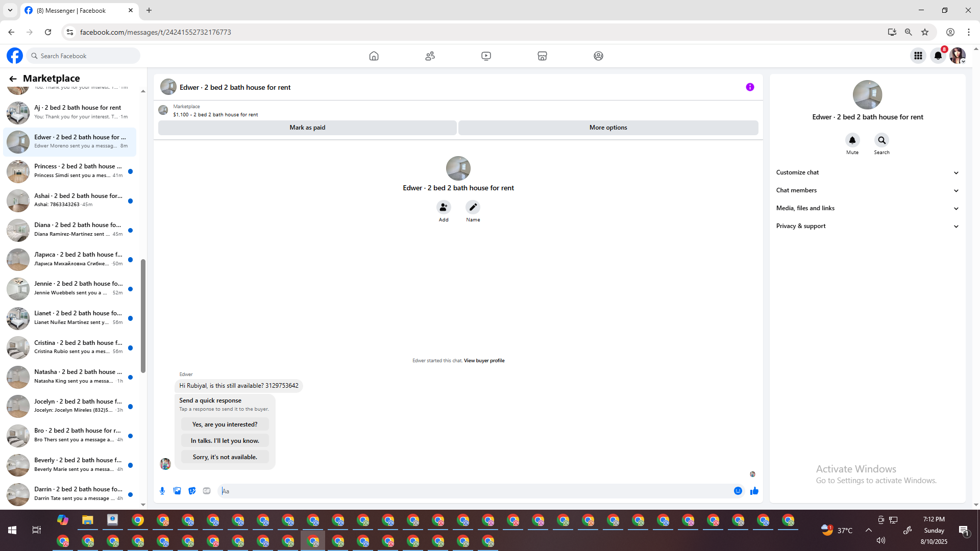Click the conversation list scrollbar thumb
The width and height of the screenshot is (980, 551).
pos(143,316)
